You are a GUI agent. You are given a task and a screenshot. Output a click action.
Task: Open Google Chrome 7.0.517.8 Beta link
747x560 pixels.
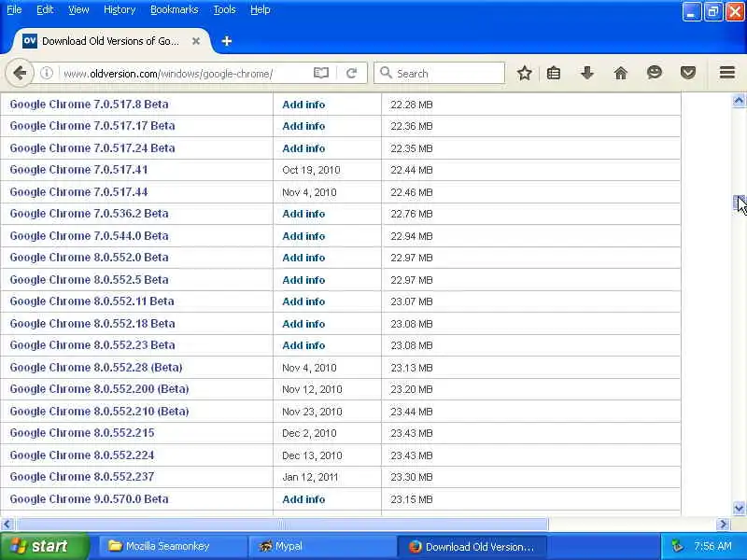pos(89,105)
